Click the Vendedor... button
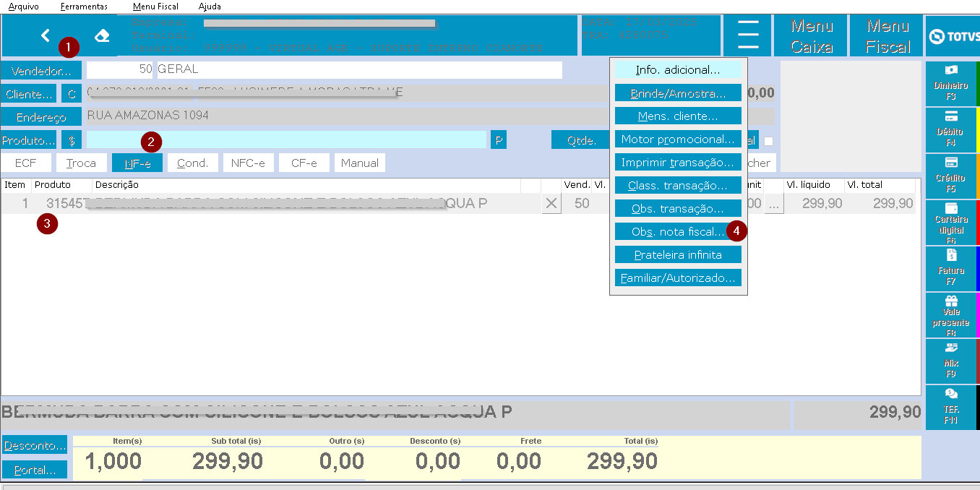Viewport: 980px width, 490px height. [x=41, y=71]
